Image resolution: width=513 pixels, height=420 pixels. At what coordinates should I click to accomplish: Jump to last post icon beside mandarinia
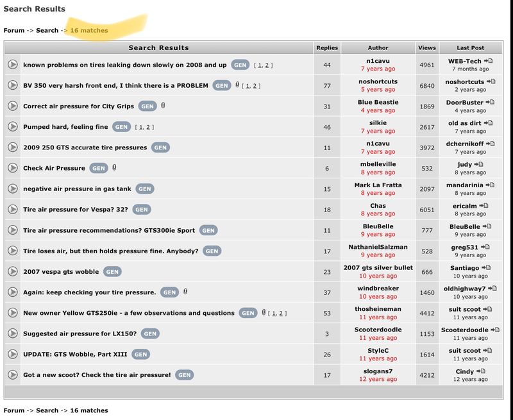click(490, 185)
